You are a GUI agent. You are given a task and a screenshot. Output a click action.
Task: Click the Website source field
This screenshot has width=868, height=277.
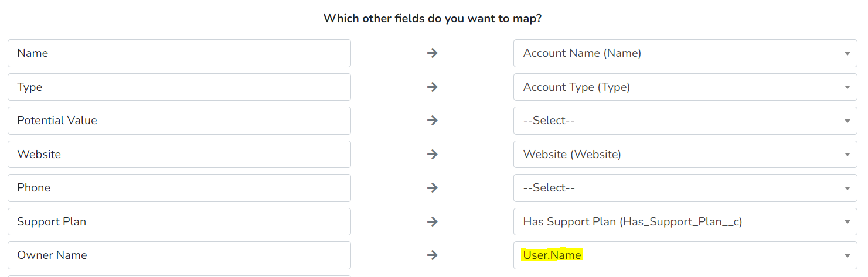(x=179, y=155)
